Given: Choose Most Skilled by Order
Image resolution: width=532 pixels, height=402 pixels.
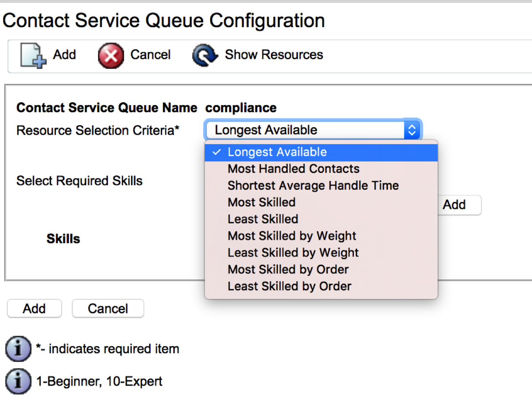Looking at the screenshot, I should (288, 270).
